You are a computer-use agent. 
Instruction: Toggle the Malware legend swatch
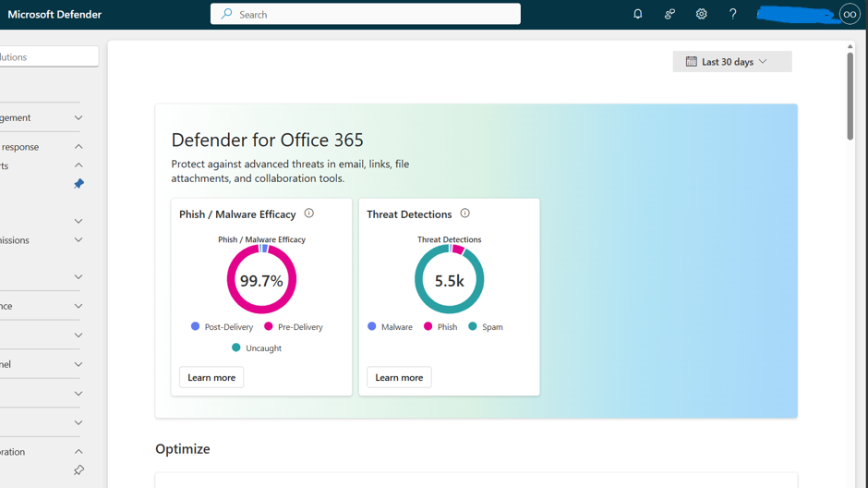coord(371,326)
